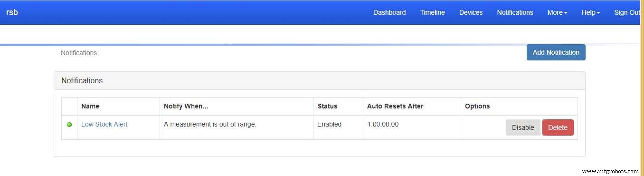Open Notifications in the navbar
The width and height of the screenshot is (644, 176).
pyautogui.click(x=515, y=12)
